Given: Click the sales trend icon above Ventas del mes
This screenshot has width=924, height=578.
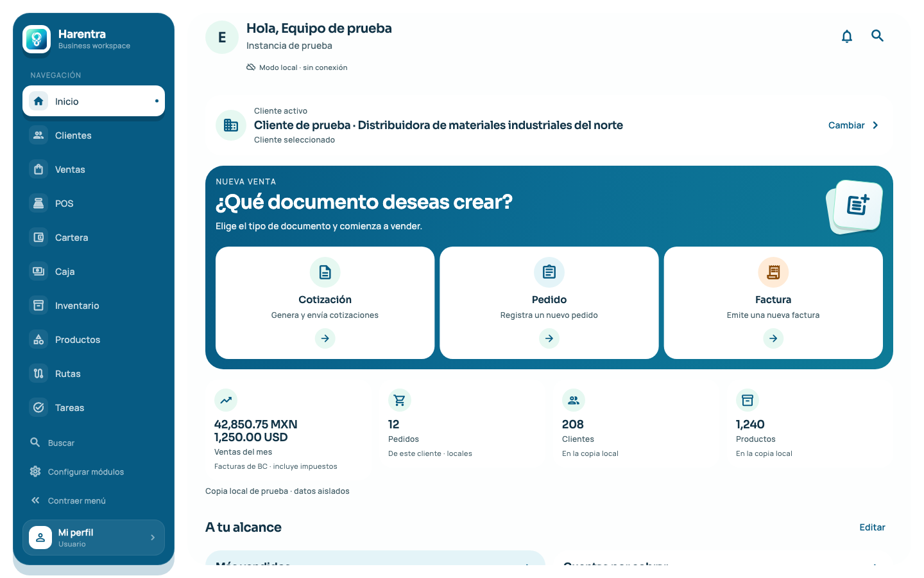Looking at the screenshot, I should [x=226, y=400].
